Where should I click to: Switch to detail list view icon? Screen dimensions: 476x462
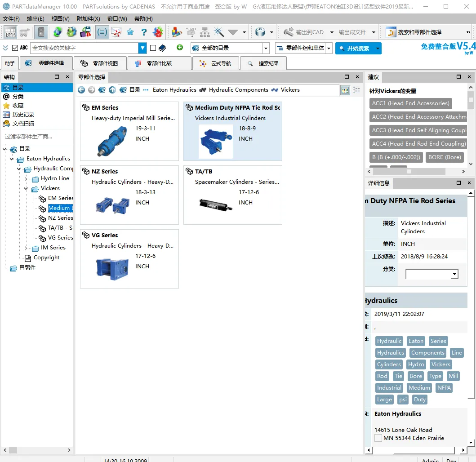coord(356,90)
